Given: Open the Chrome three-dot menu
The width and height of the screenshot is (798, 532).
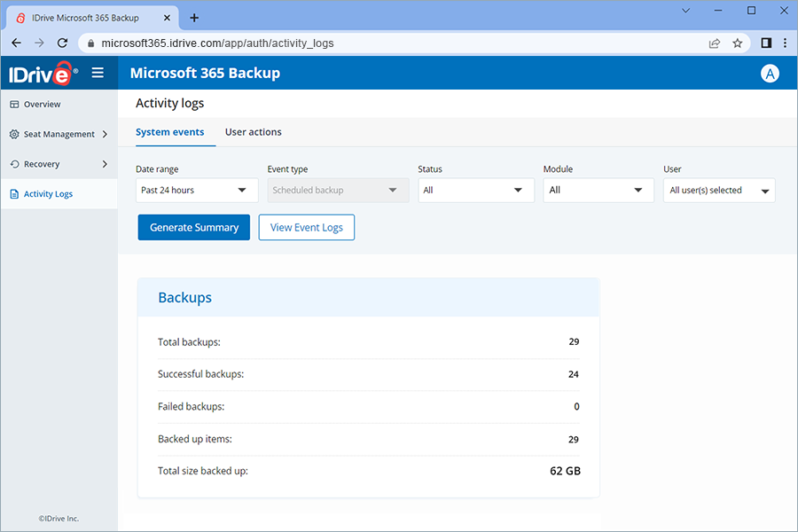Looking at the screenshot, I should click(785, 43).
